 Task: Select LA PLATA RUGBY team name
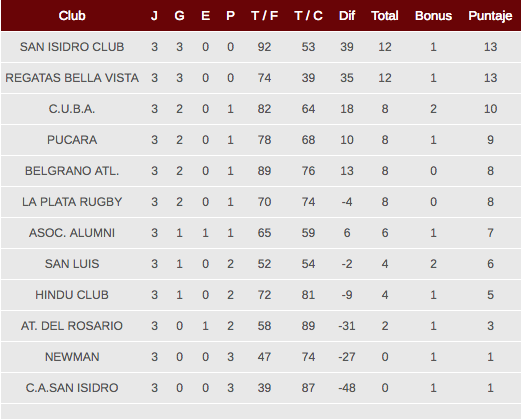[x=72, y=202]
